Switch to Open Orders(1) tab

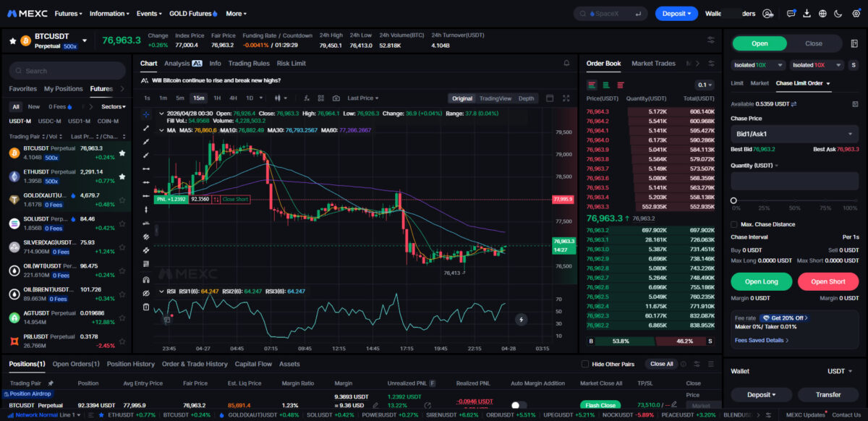point(76,364)
